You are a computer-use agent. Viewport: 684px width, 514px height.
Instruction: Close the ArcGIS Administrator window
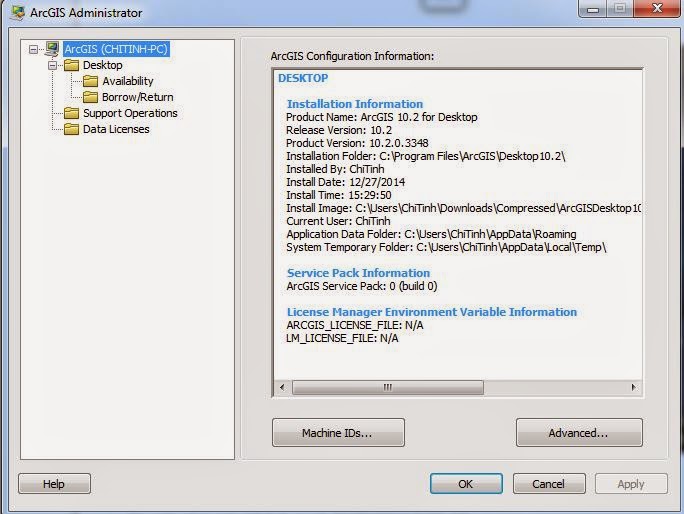point(657,8)
